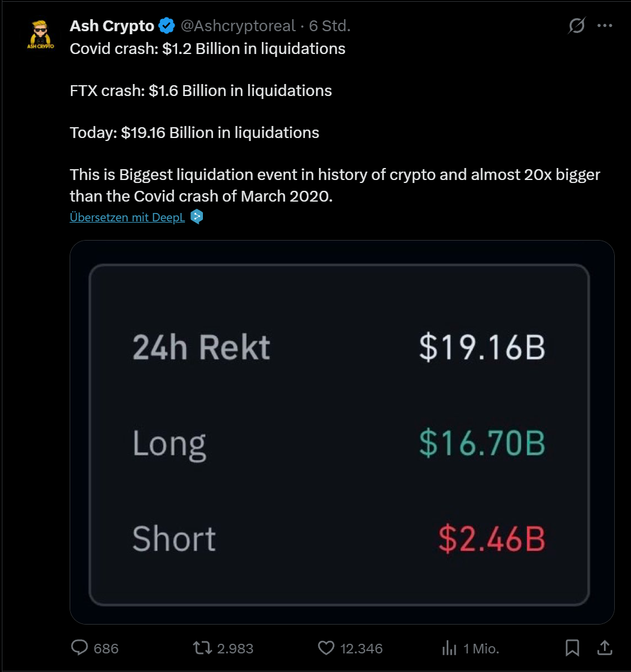The width and height of the screenshot is (631, 672).
Task: Open the share post icon
Action: (x=605, y=647)
